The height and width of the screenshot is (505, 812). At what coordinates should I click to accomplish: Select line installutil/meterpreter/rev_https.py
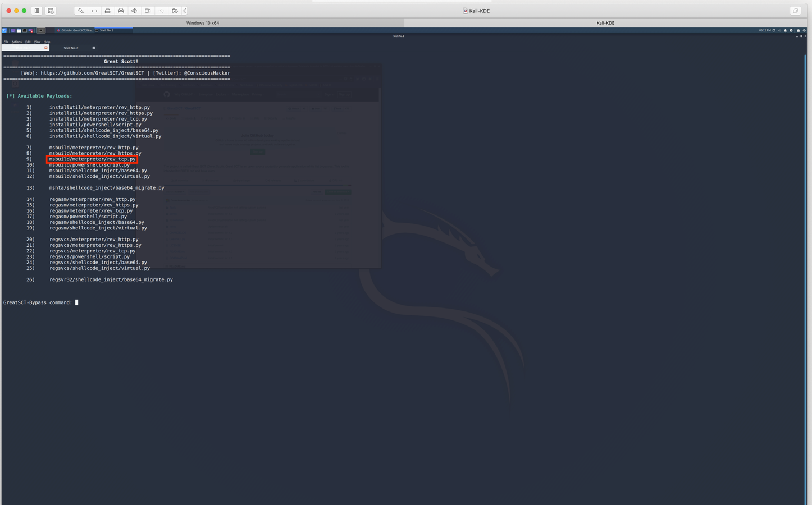[101, 113]
